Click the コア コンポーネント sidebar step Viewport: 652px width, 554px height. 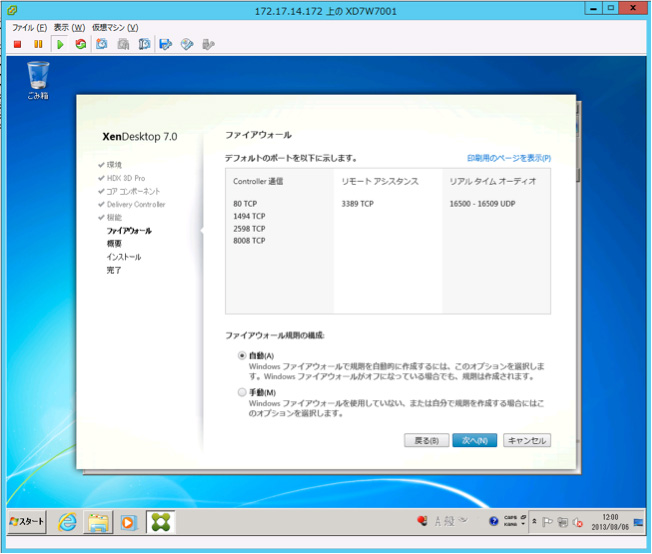[x=133, y=191]
